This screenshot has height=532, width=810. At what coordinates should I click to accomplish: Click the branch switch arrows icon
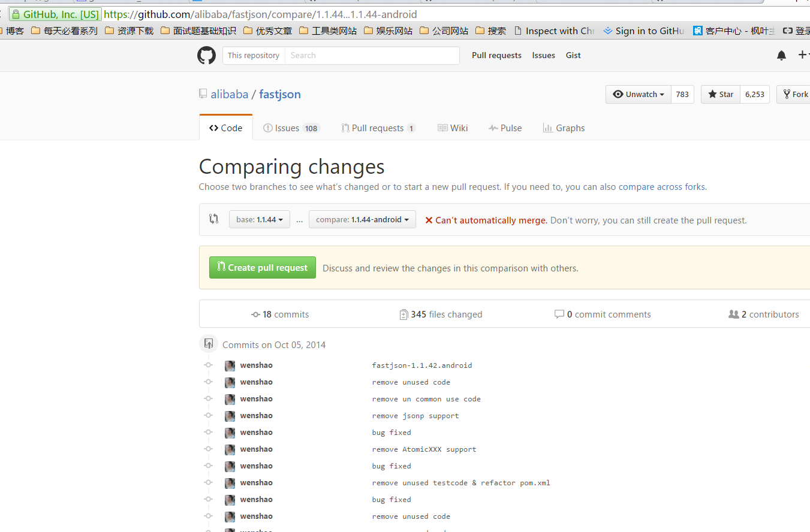214,219
